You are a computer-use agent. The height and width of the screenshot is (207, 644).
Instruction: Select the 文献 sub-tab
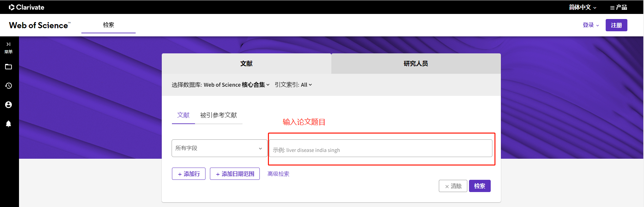pos(183,115)
